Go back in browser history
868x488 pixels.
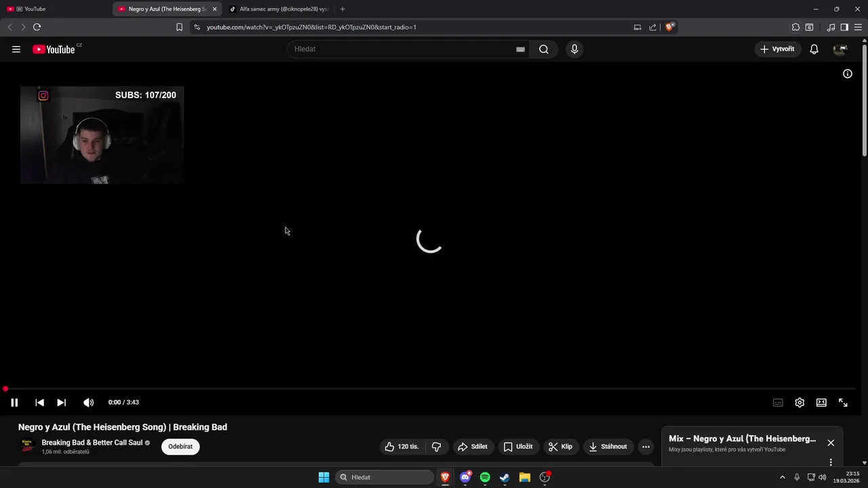point(9,27)
